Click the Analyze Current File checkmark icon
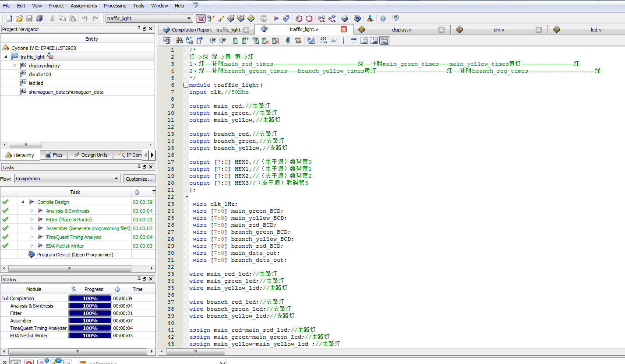 [x=311, y=40]
